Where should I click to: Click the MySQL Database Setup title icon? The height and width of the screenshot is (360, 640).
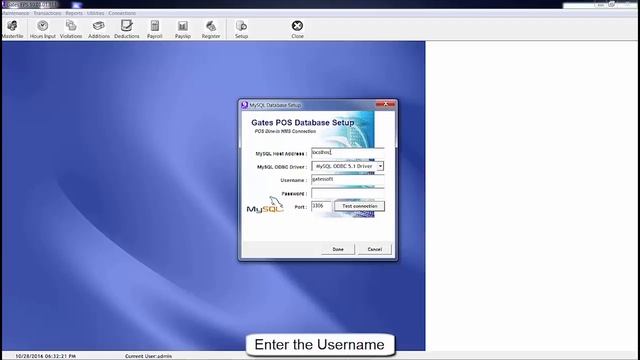[244, 105]
